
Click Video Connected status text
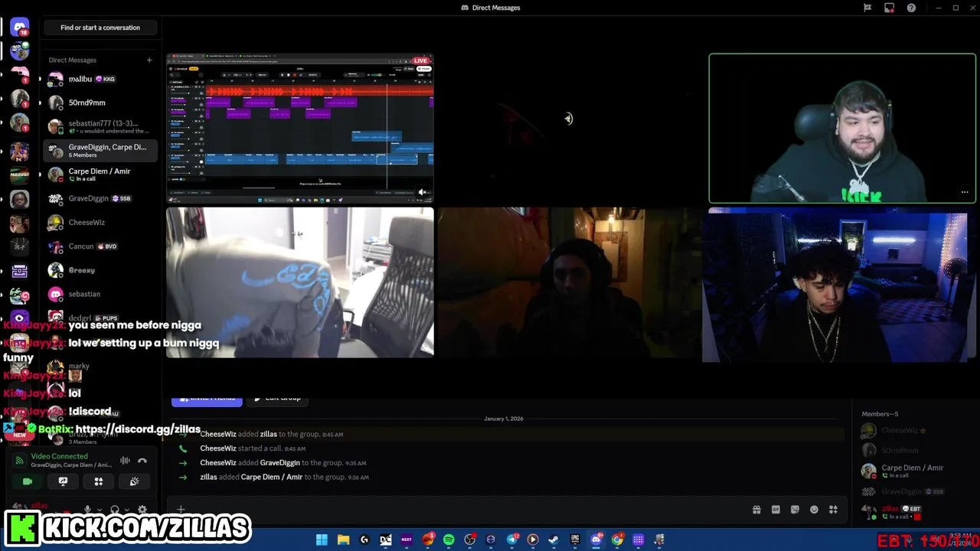pos(59,456)
